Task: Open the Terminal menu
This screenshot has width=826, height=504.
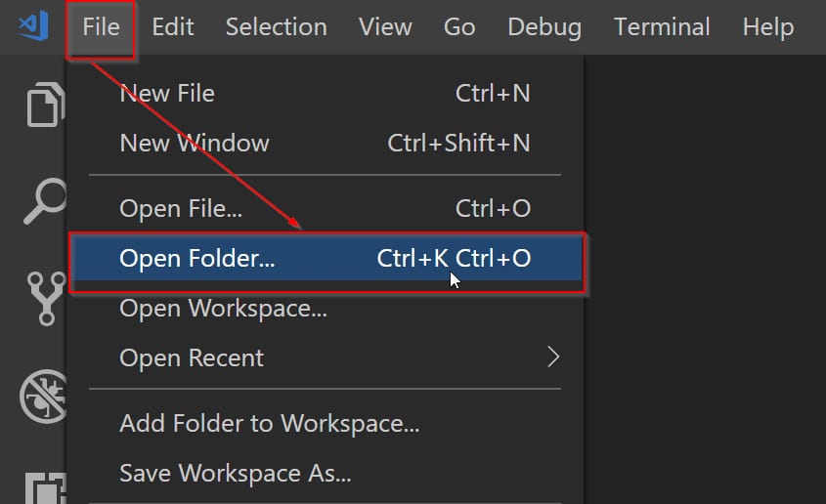Action: (662, 27)
